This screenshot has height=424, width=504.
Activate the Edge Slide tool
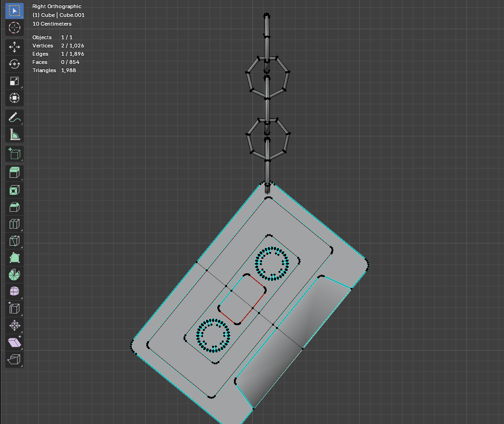15,309
